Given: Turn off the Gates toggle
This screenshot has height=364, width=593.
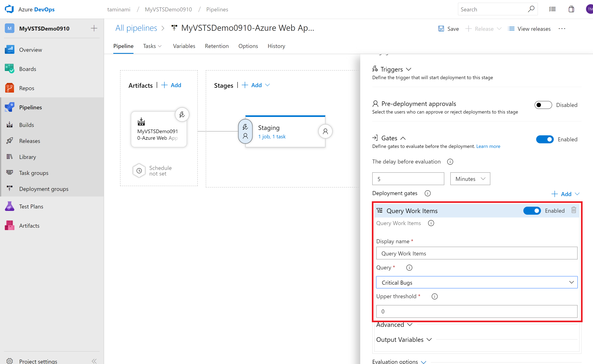Looking at the screenshot, I should 545,139.
